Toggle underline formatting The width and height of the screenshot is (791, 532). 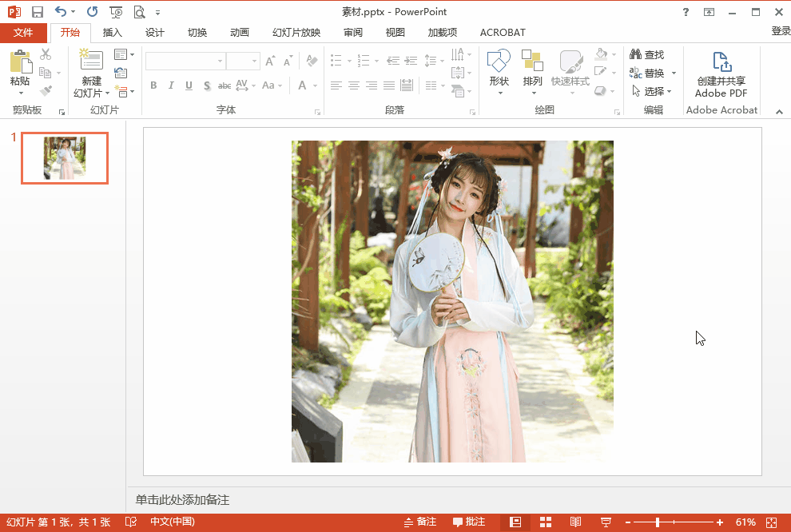[x=189, y=85]
